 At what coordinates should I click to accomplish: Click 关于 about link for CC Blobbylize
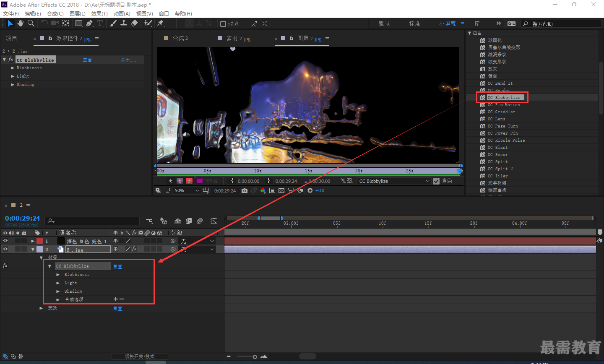pyautogui.click(x=128, y=60)
